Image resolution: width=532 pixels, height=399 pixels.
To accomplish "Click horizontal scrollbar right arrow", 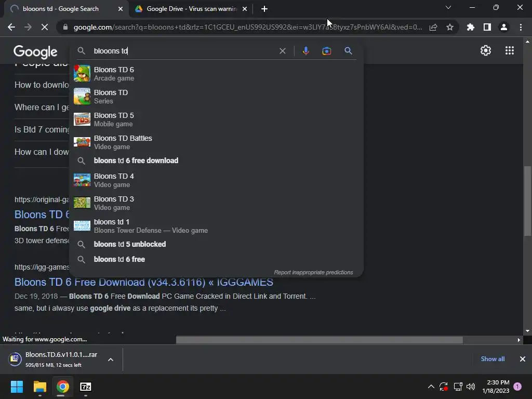I will [x=518, y=340].
